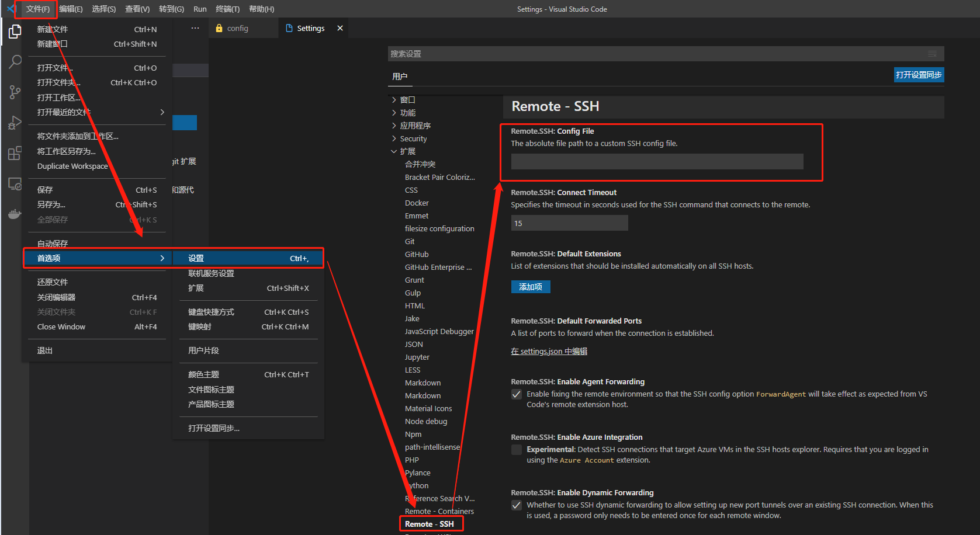Choose 键盘快捷方式 submenu item
The image size is (980, 535).
point(248,312)
